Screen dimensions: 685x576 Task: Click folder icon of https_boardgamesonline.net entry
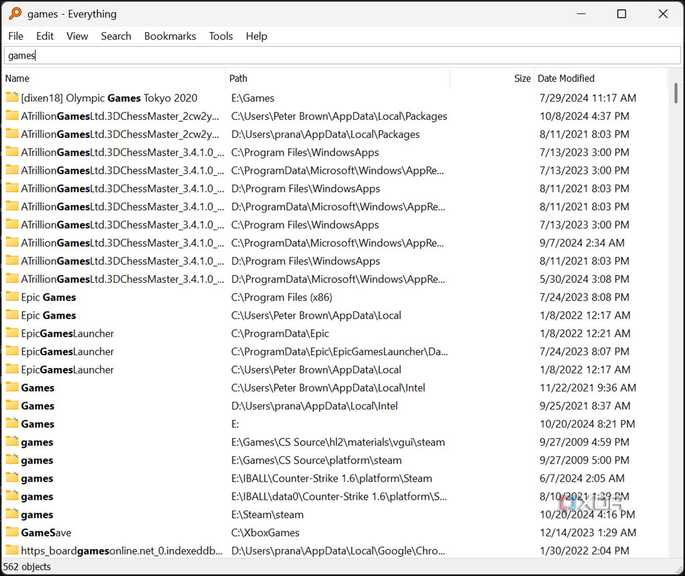point(12,550)
